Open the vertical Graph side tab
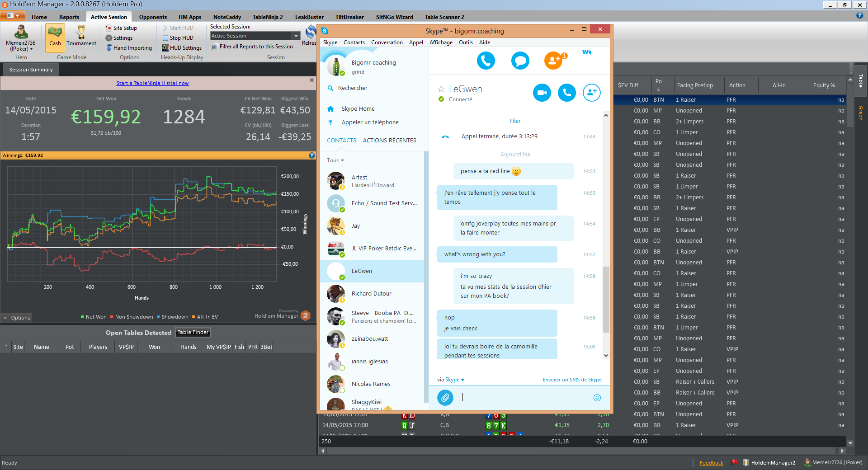 click(860, 113)
